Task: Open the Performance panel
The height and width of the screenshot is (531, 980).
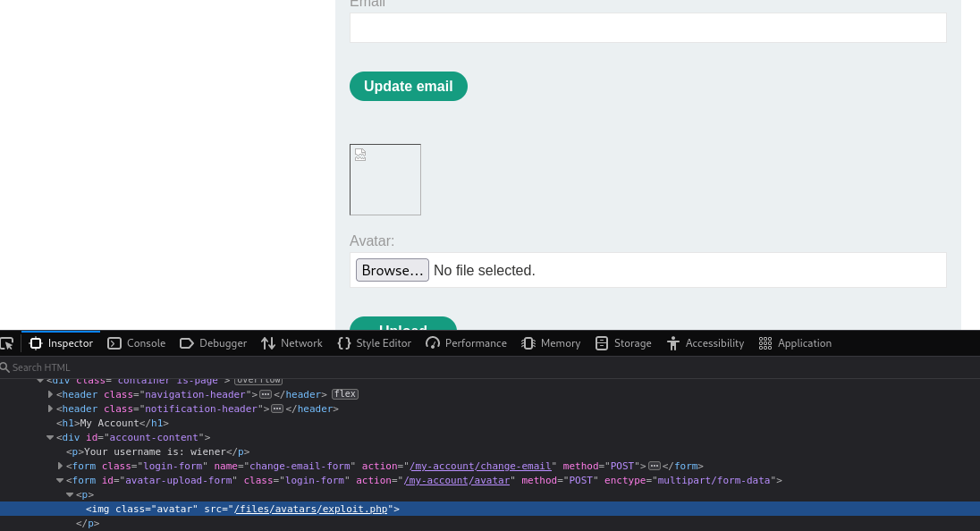Action: 466,343
